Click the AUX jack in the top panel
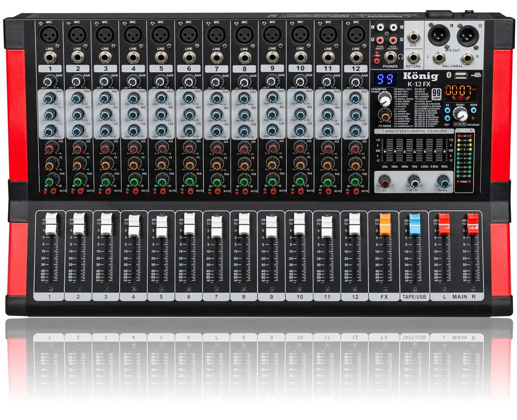Screen dimensions: 517x420 (413, 37)
